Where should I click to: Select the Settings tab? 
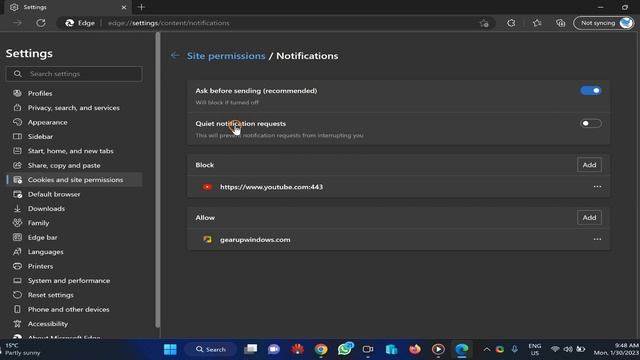pos(67,7)
